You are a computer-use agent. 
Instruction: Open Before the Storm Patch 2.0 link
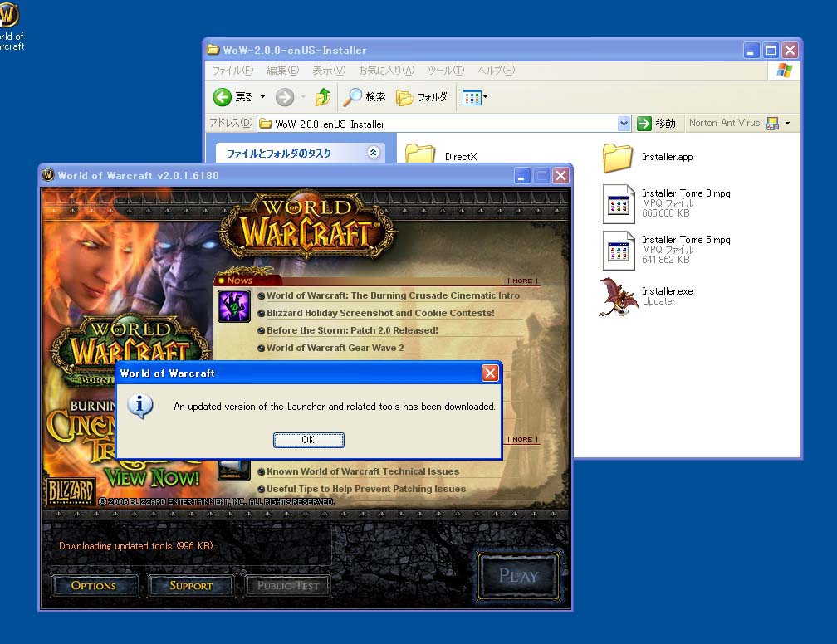[x=352, y=330]
